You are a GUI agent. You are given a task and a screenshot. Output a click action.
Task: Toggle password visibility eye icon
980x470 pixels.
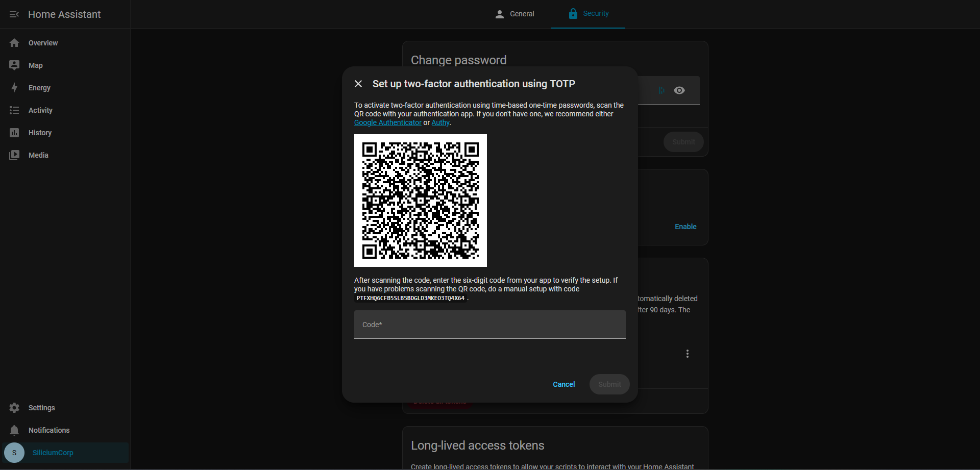coord(679,90)
